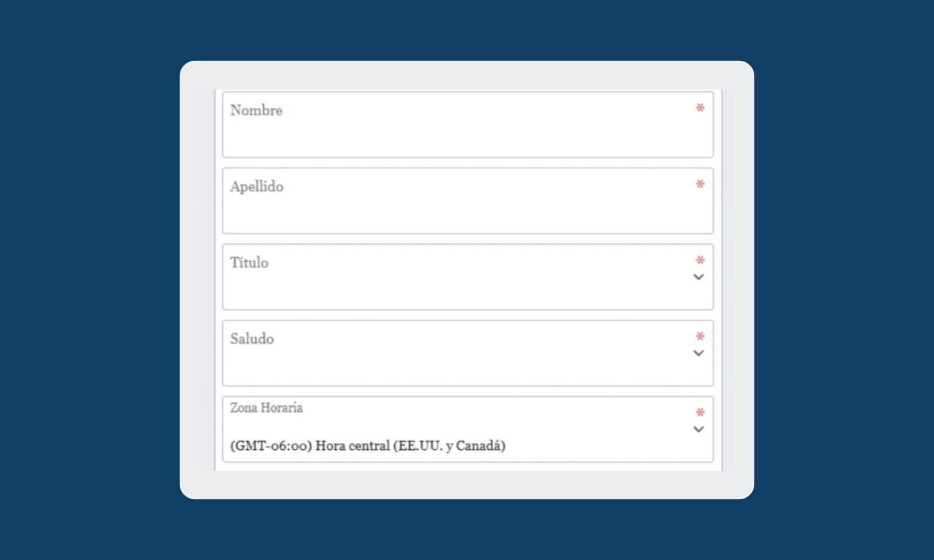Screen dimensions: 934x560
Task: Expand the Saludo dropdown list
Action: (x=467, y=362)
